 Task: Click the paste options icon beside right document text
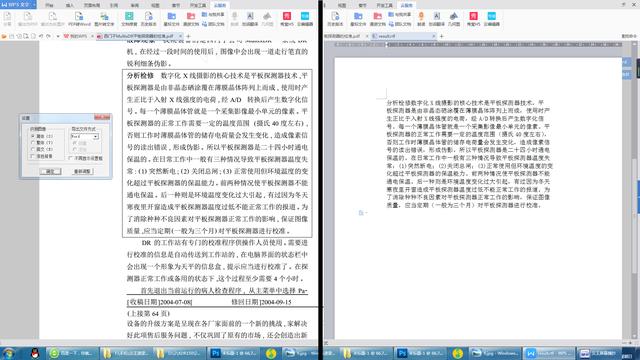pos(362,213)
